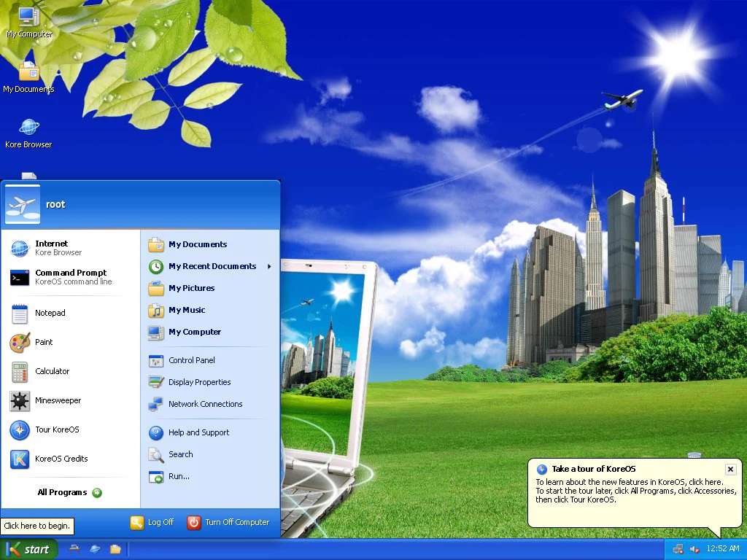Click folder quick launch icon on taskbar

(115, 550)
